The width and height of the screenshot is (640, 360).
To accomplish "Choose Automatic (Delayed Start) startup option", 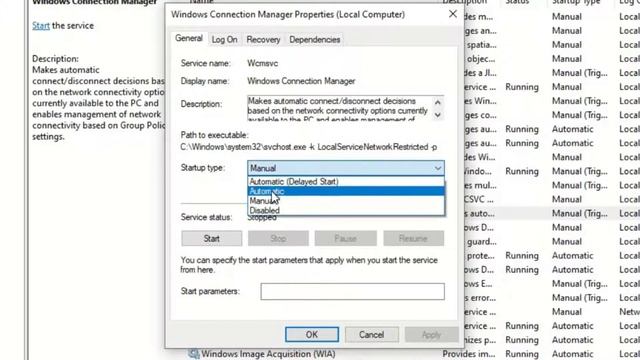I will (x=346, y=181).
